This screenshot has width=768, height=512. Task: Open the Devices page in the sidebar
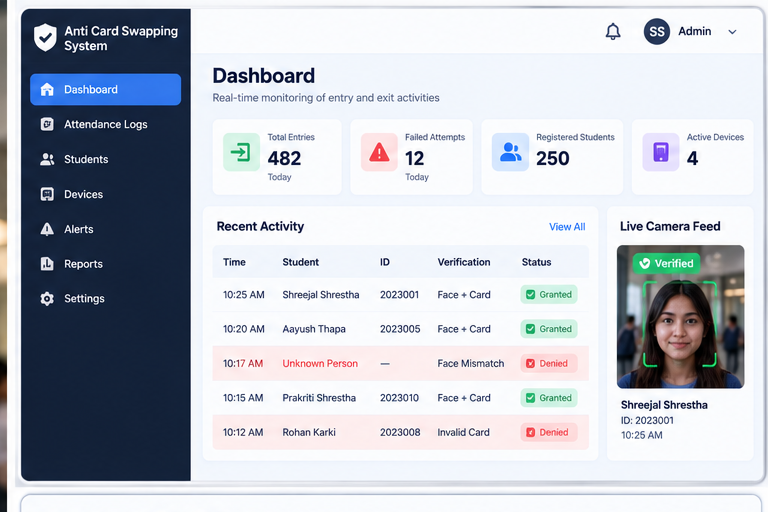105,194
